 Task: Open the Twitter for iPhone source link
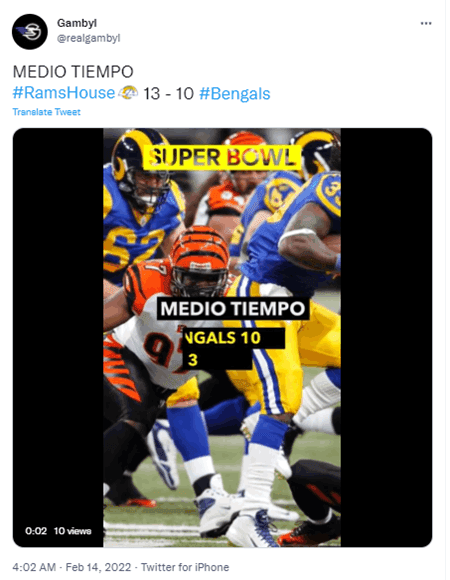tap(185, 567)
